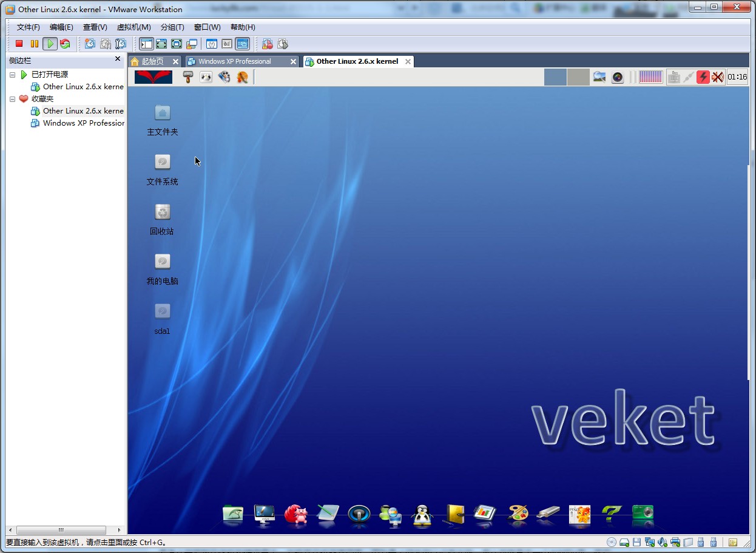The height and width of the screenshot is (553, 756).
Task: Switch to the Windows XP Professional tab
Action: (241, 61)
